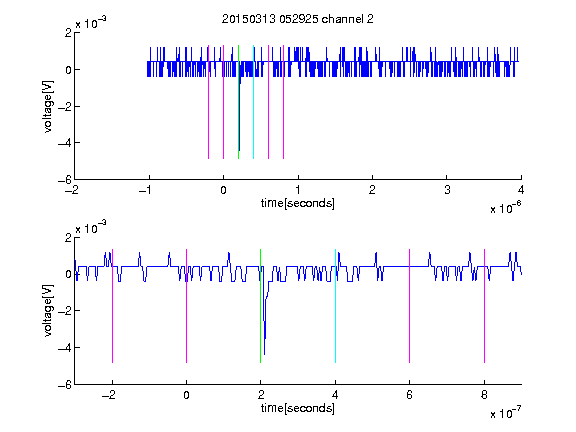
Task: Click the magenta marker at -2 in bottom plot
Action: (112, 306)
